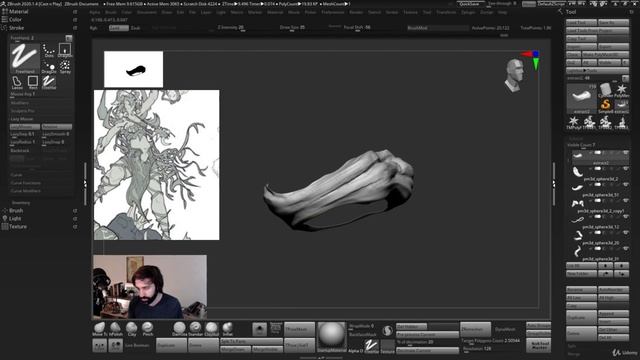Select the DragRect stroke type
This screenshot has height=360, width=640.
click(65, 50)
